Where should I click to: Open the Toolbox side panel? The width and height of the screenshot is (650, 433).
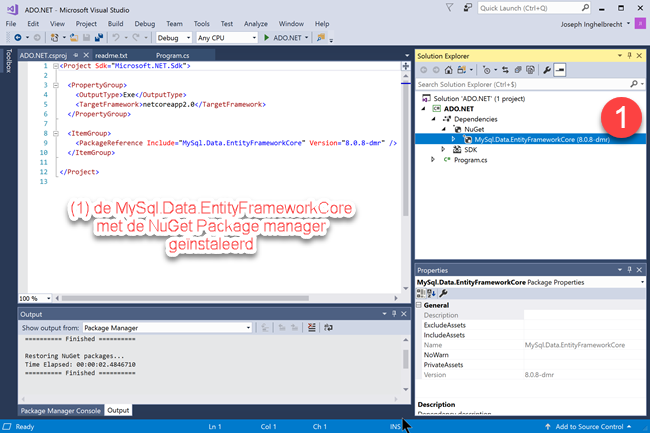tap(8, 60)
